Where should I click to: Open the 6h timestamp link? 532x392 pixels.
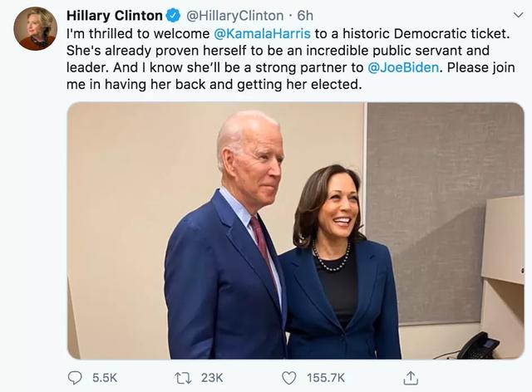point(305,16)
